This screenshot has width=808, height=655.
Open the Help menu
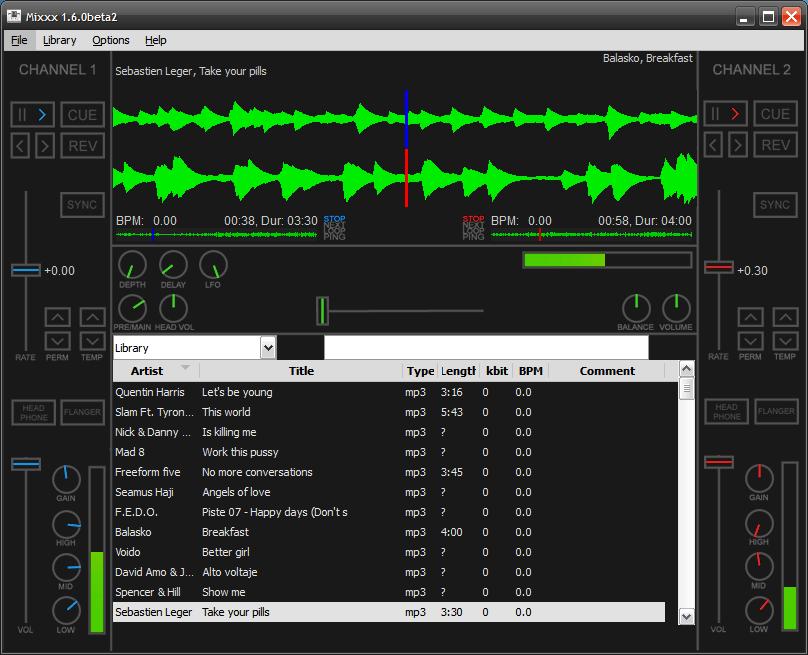pos(156,40)
